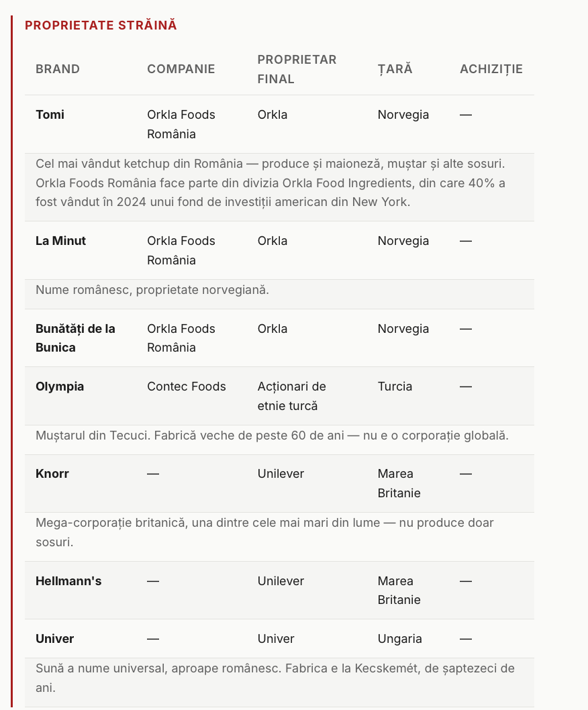The height and width of the screenshot is (710, 588).
Task: Click the PROPRIETAR FINAL column header
Action: tap(297, 69)
